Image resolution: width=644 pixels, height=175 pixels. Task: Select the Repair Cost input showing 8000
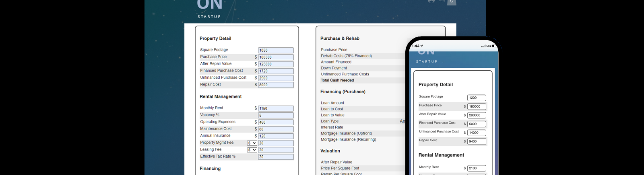click(x=276, y=85)
